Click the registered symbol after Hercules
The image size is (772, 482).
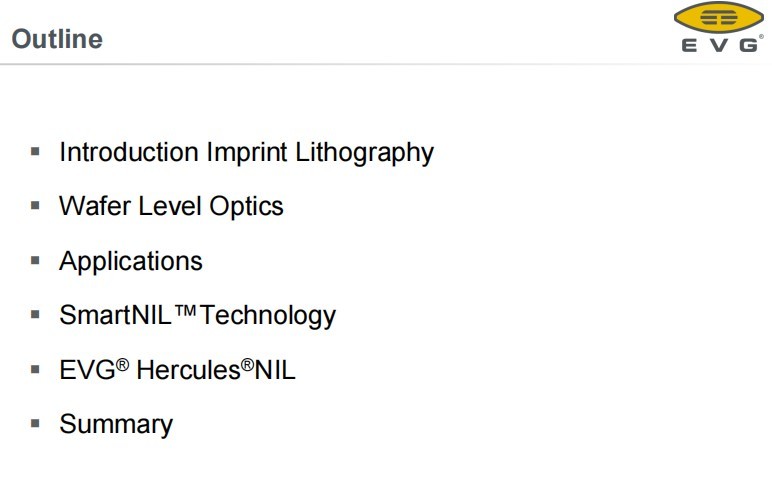pyautogui.click(x=247, y=364)
